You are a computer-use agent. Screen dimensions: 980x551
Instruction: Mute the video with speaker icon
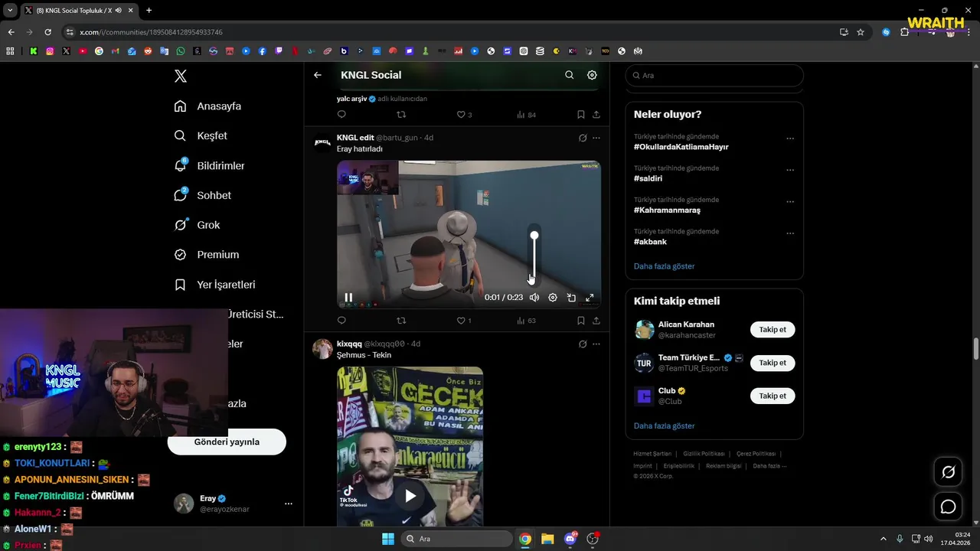click(x=534, y=298)
